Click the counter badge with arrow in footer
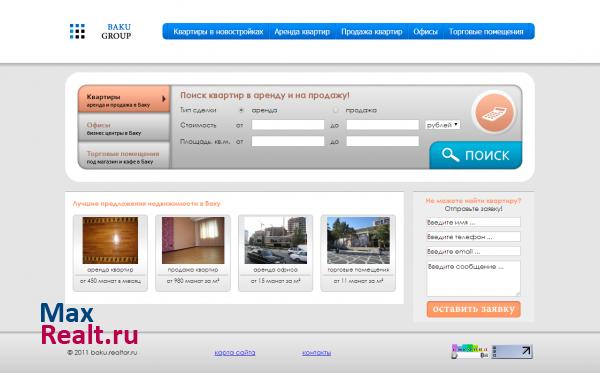This screenshot has height=373, width=600. [512, 352]
